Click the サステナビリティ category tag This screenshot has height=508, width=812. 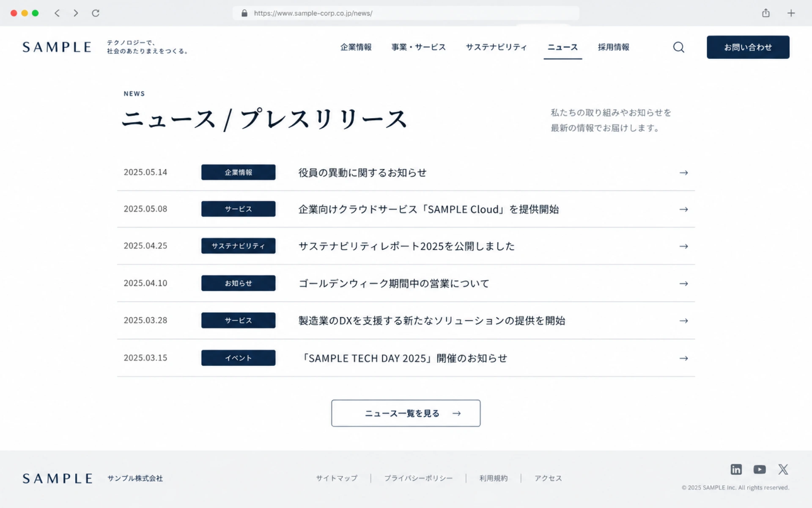click(x=238, y=246)
